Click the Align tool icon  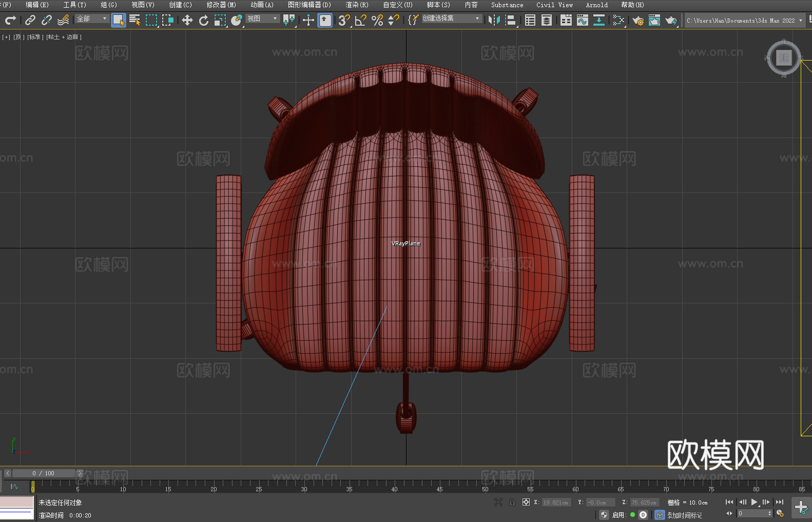[x=511, y=20]
